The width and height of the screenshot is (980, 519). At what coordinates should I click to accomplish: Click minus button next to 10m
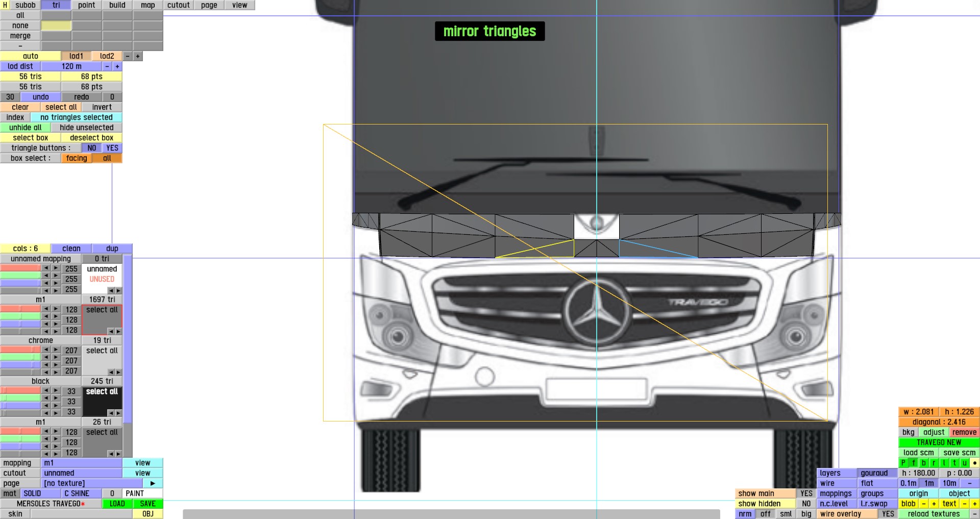[970, 483]
